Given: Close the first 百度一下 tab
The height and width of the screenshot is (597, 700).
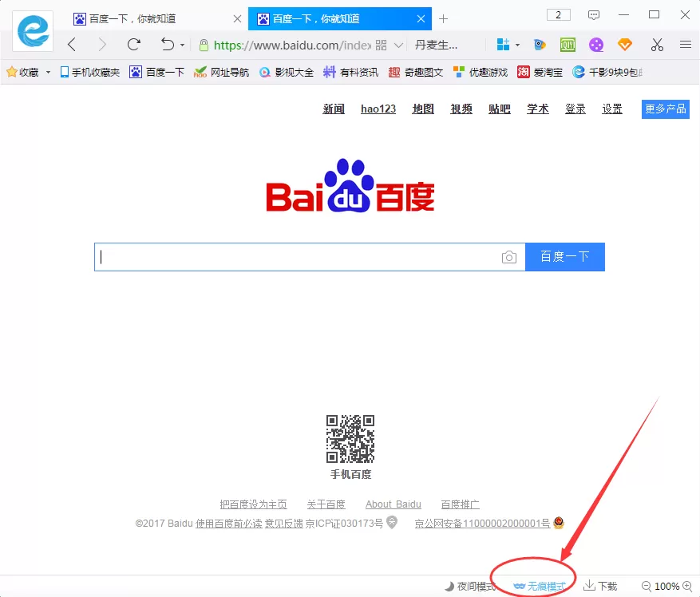Looking at the screenshot, I should (x=238, y=18).
